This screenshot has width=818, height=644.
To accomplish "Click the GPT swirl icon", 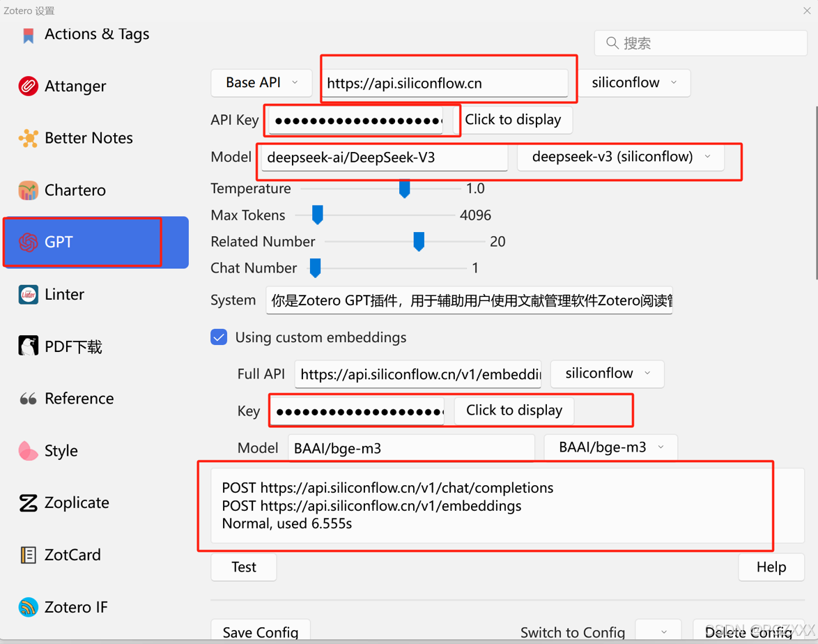I will [28, 242].
